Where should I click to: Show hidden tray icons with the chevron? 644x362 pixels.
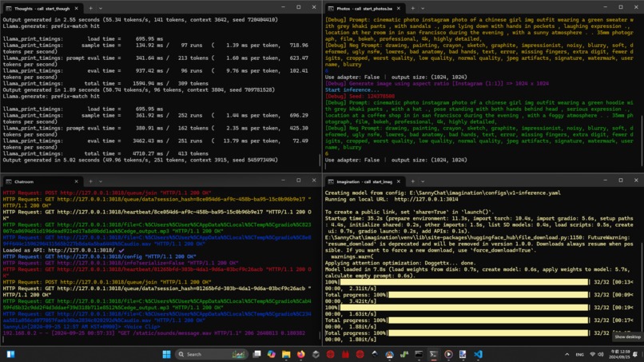click(566, 354)
